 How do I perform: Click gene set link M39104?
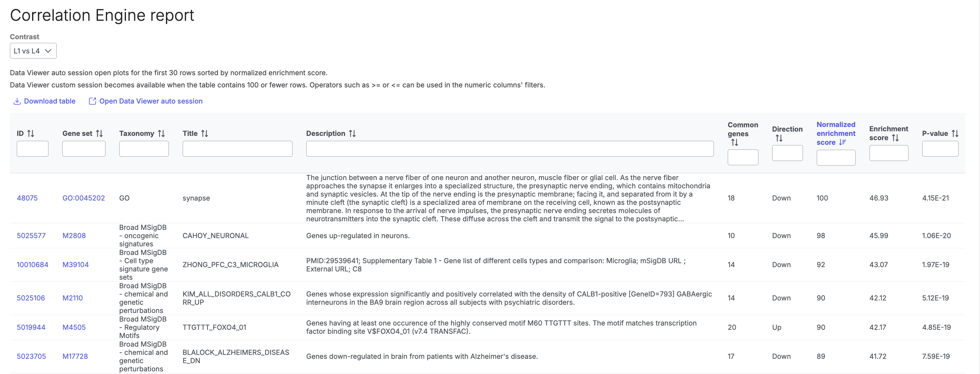tap(75, 265)
